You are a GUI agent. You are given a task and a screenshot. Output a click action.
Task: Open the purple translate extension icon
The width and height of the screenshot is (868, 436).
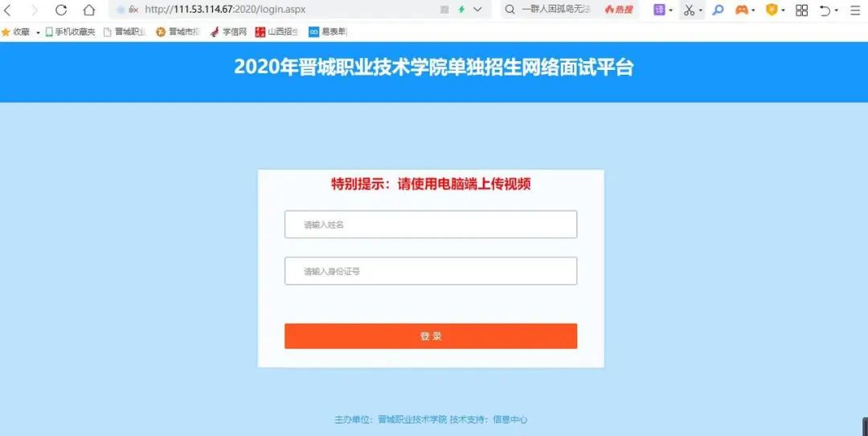(x=659, y=10)
